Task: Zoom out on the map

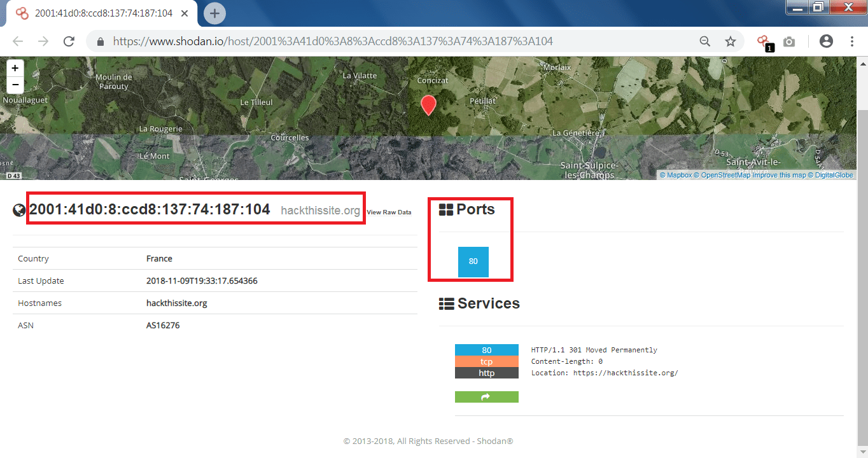Action: click(15, 85)
